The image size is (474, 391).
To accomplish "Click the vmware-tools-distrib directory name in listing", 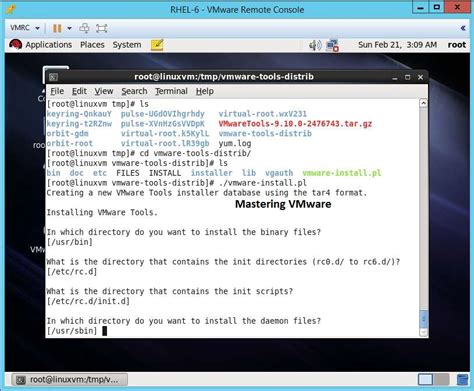I will tap(265, 134).
